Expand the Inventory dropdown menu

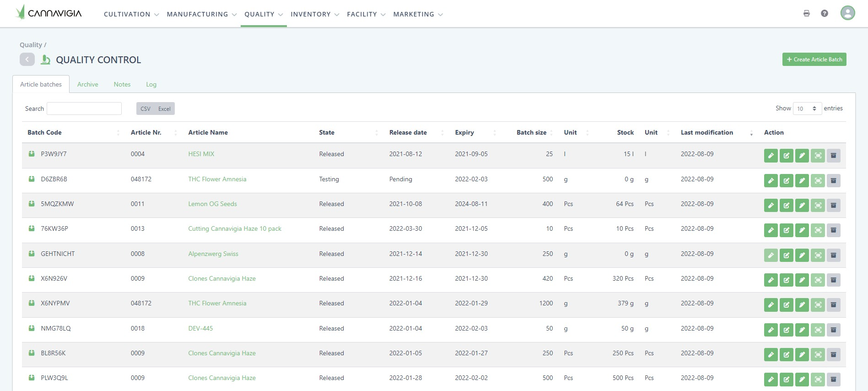(314, 14)
